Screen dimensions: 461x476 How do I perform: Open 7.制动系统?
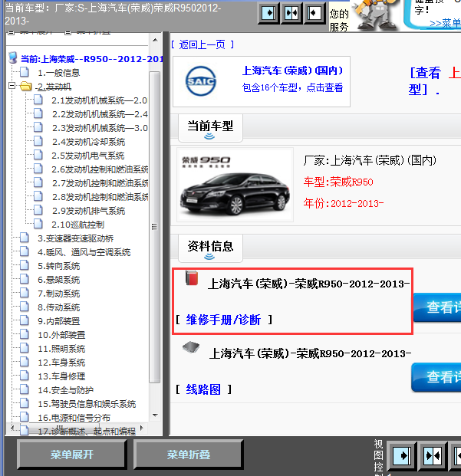pos(58,294)
